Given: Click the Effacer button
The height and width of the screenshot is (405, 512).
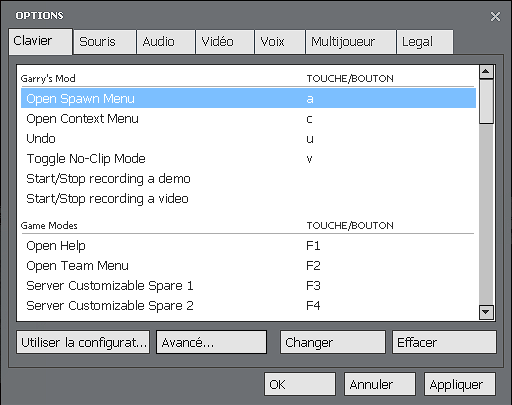Looking at the screenshot, I should (444, 342).
